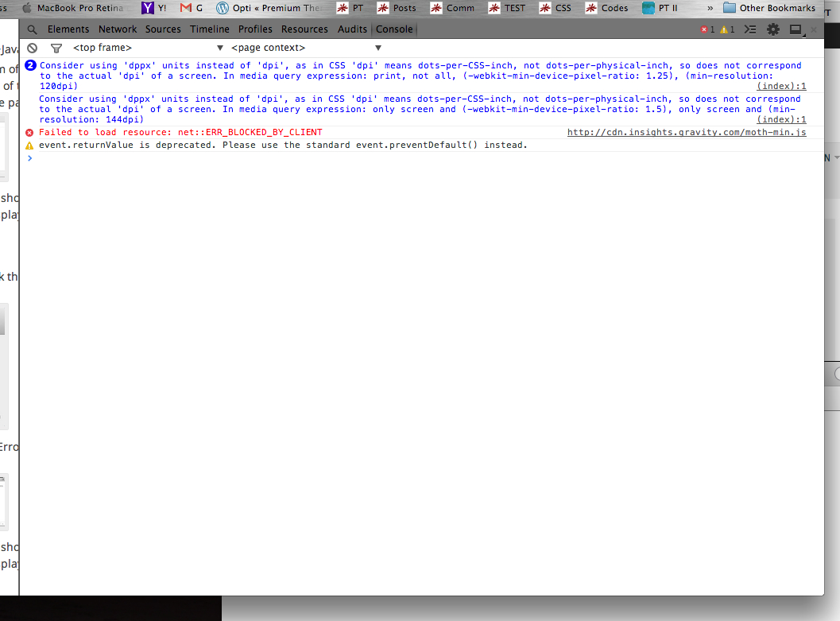Open the Sources panel tab
Image resolution: width=840 pixels, height=621 pixels.
pos(163,29)
